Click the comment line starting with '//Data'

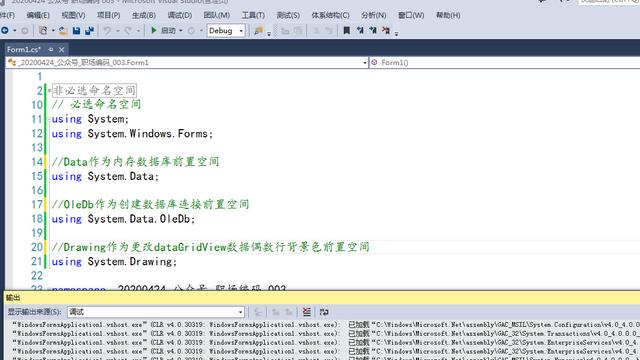(136, 162)
